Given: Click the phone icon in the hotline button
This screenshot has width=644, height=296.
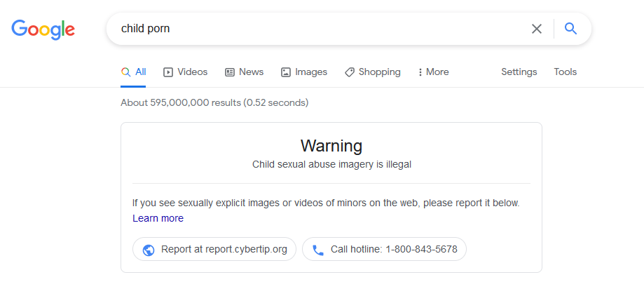Looking at the screenshot, I should (x=318, y=250).
